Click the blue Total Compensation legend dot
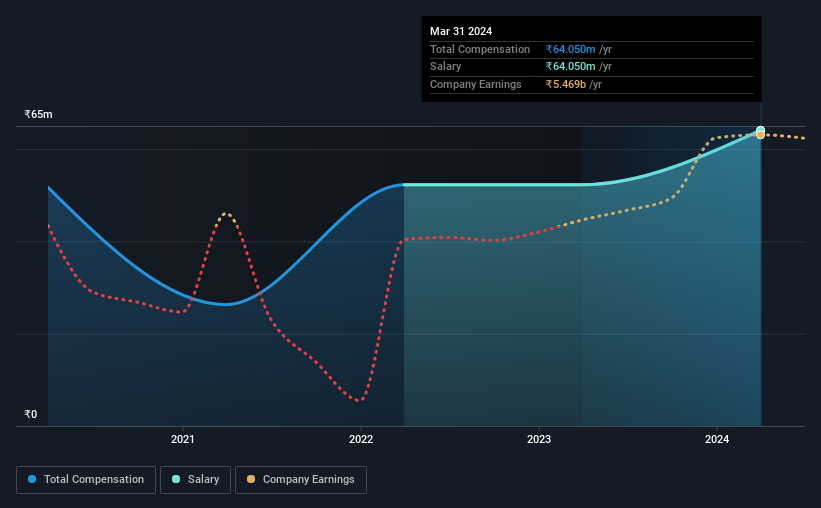 [x=32, y=479]
